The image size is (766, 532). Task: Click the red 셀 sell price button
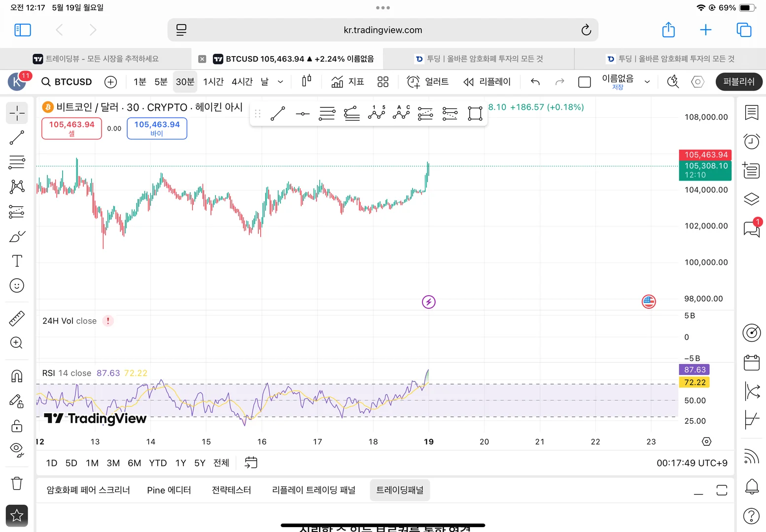point(71,128)
